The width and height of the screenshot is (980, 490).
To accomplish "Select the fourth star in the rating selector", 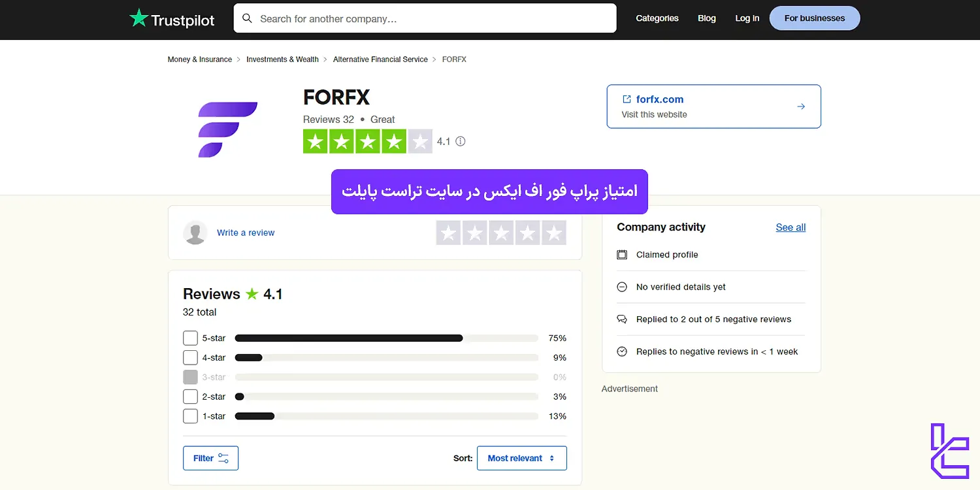I will (x=527, y=233).
